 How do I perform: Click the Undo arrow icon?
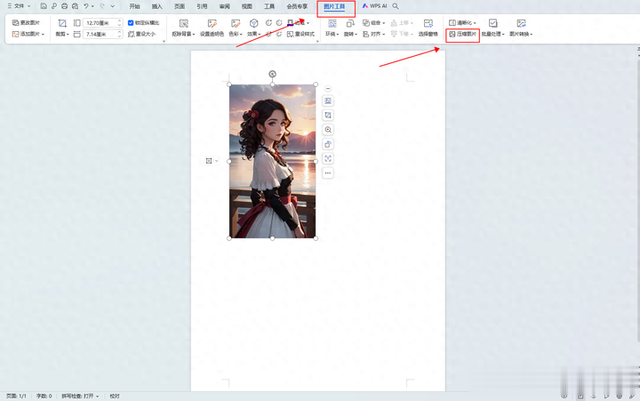pos(86,6)
